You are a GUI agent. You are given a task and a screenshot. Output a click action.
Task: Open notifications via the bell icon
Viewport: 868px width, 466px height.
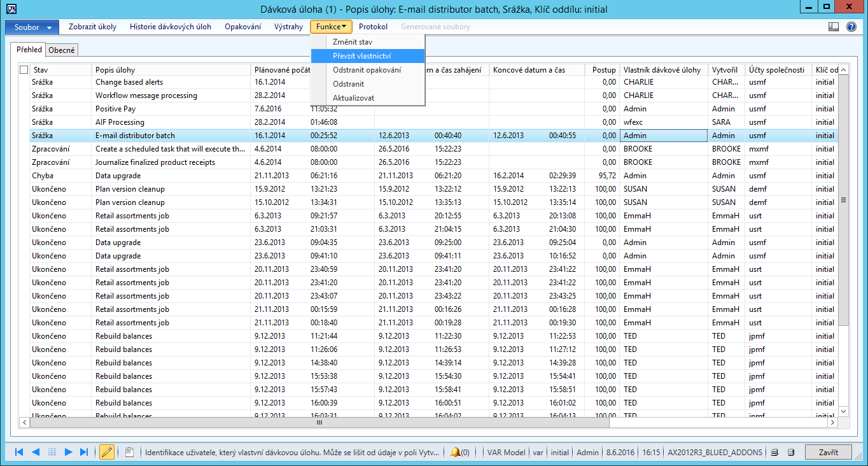pyautogui.click(x=456, y=452)
